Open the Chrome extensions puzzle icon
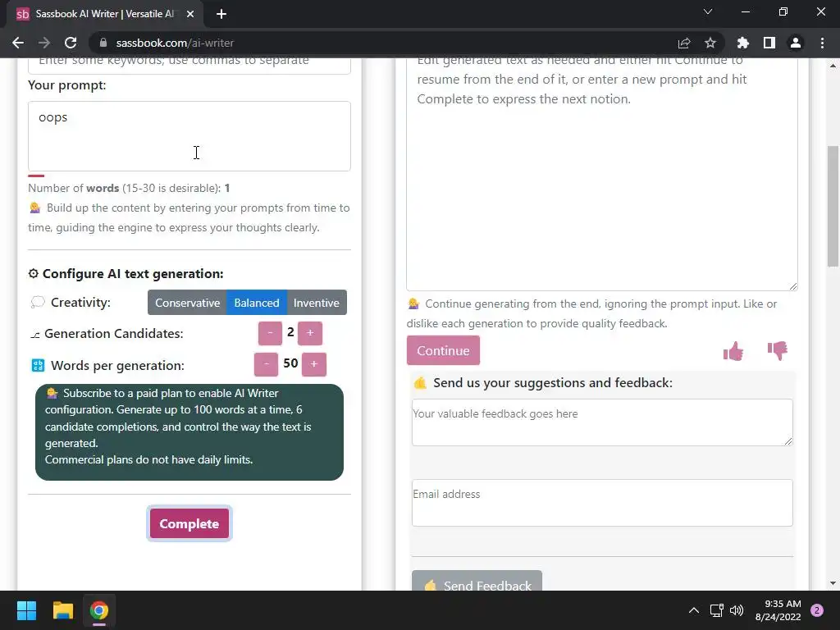Screen dimensions: 840x630 [x=742, y=43]
